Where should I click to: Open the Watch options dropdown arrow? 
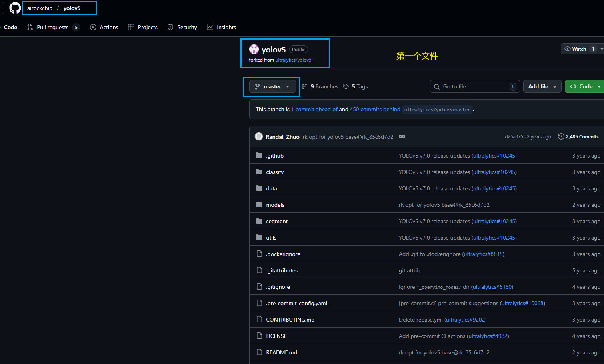pos(602,49)
